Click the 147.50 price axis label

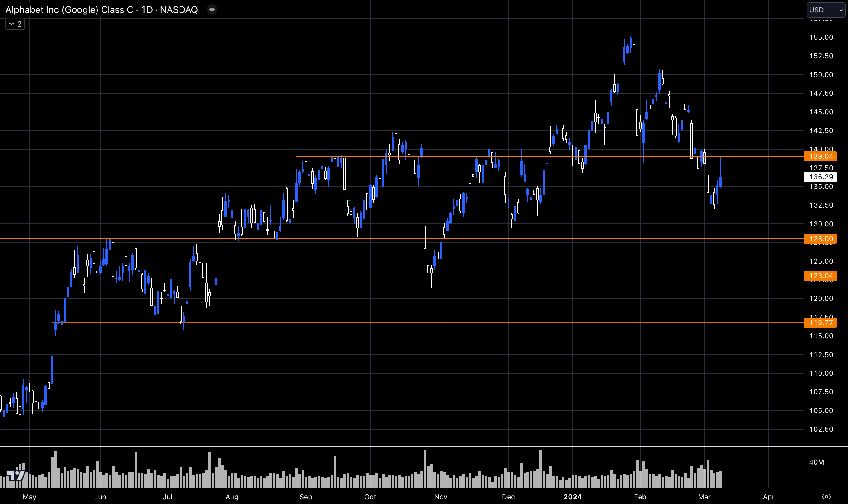coord(821,93)
